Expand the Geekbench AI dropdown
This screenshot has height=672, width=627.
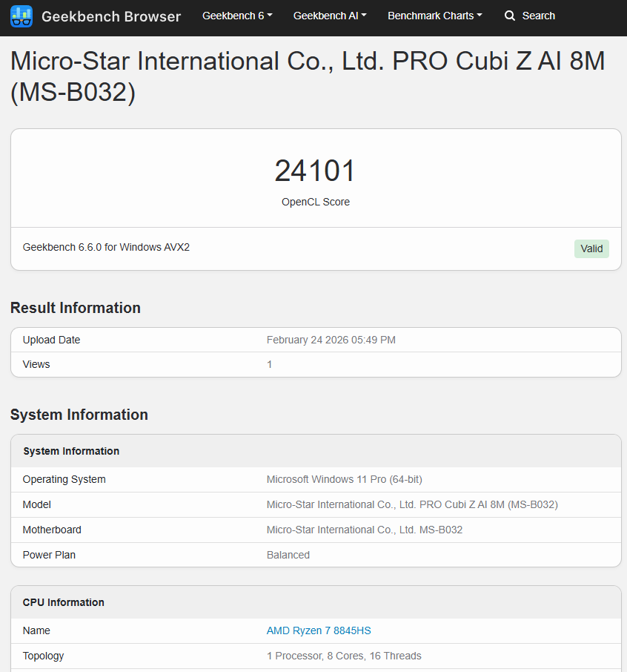click(330, 16)
